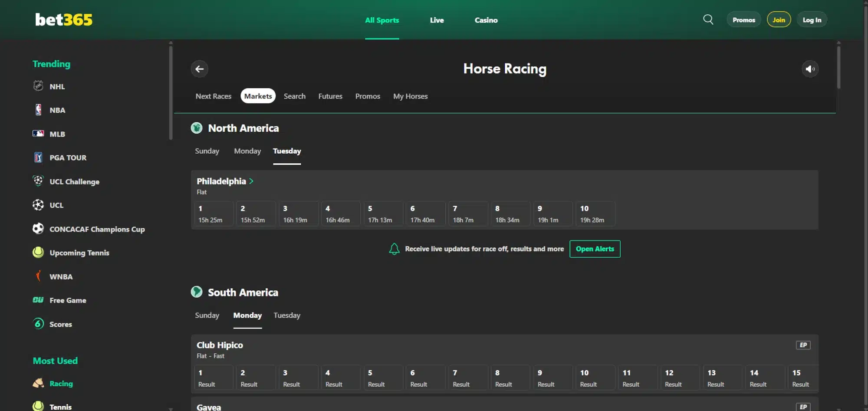
Task: Select the PGA TOUR logo icon
Action: 38,157
